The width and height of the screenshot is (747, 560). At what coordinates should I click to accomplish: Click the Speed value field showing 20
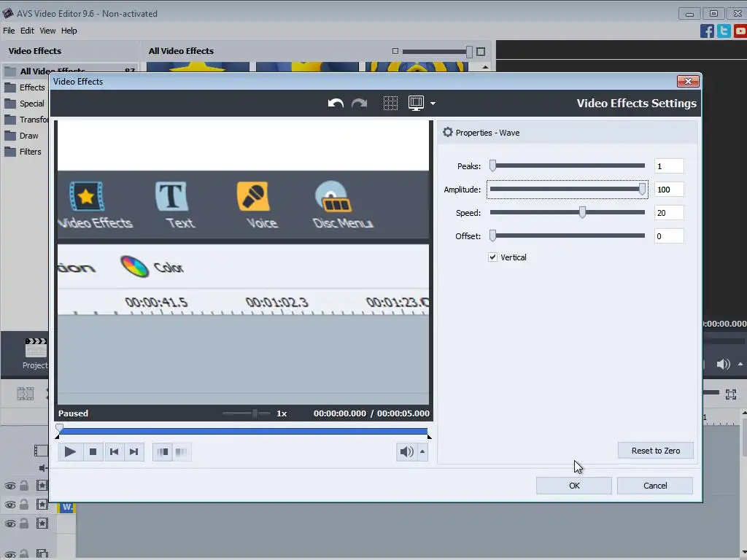click(x=669, y=213)
